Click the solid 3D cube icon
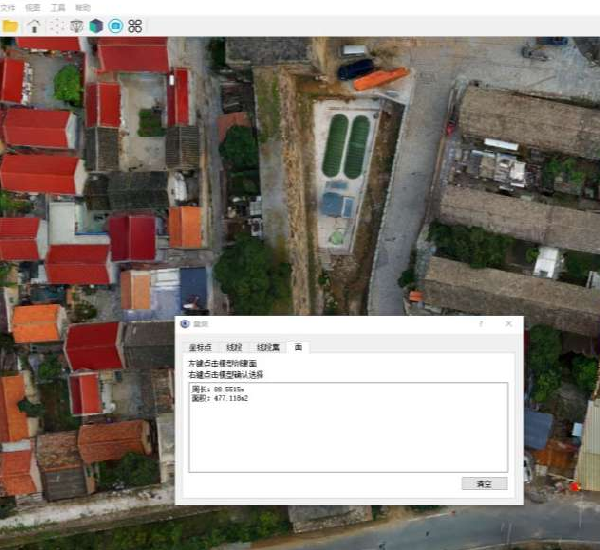 (96, 26)
